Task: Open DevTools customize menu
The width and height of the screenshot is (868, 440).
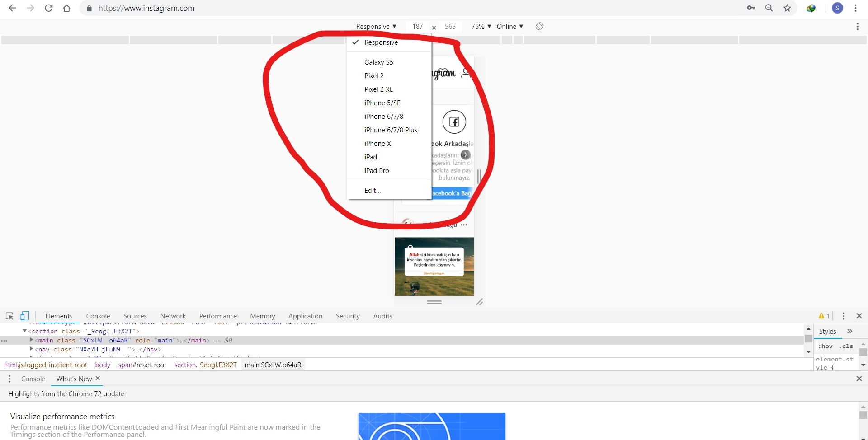Action: tap(843, 316)
